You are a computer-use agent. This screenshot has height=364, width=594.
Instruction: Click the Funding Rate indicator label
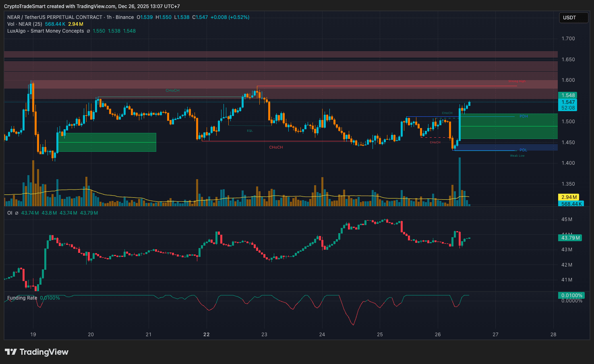(x=22, y=298)
